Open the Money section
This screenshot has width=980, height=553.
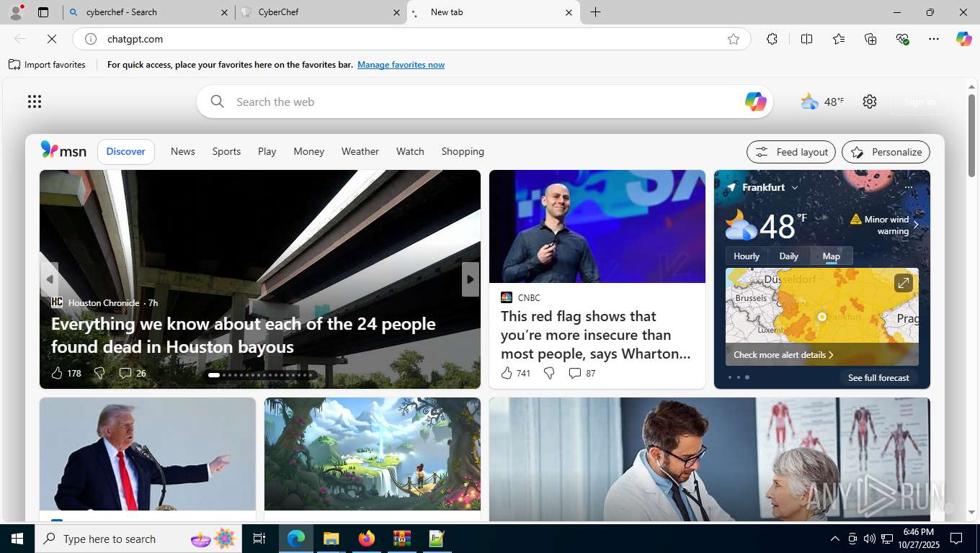309,151
